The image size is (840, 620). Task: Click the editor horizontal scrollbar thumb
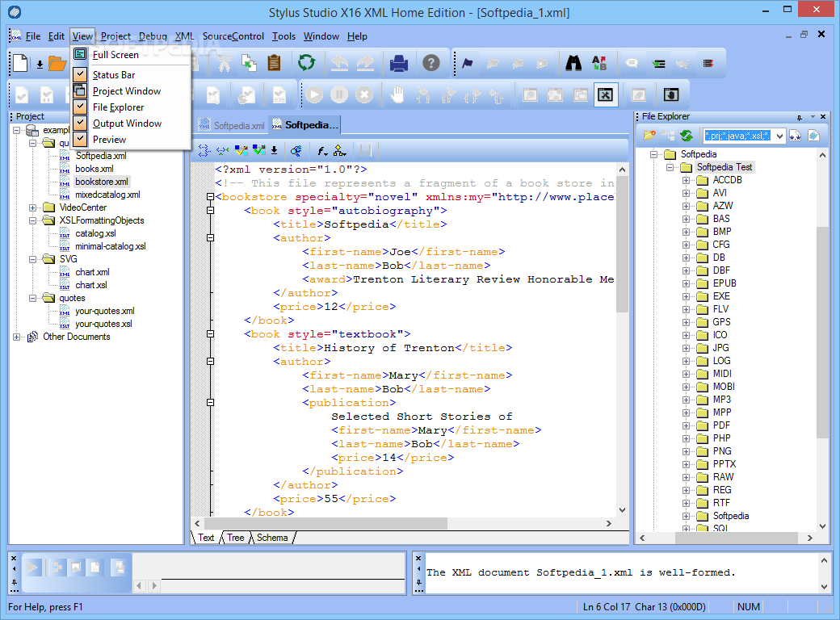(325, 523)
